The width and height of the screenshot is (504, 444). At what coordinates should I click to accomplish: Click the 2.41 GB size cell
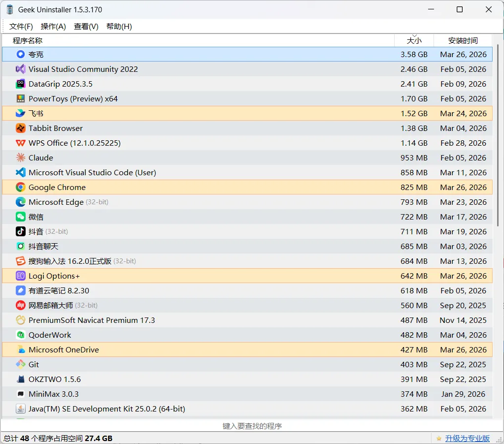pyautogui.click(x=414, y=84)
